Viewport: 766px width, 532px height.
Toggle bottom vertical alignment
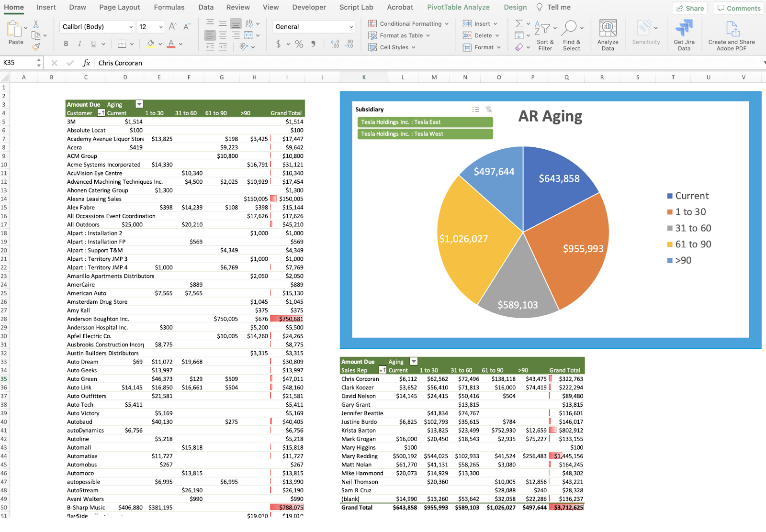(x=236, y=23)
